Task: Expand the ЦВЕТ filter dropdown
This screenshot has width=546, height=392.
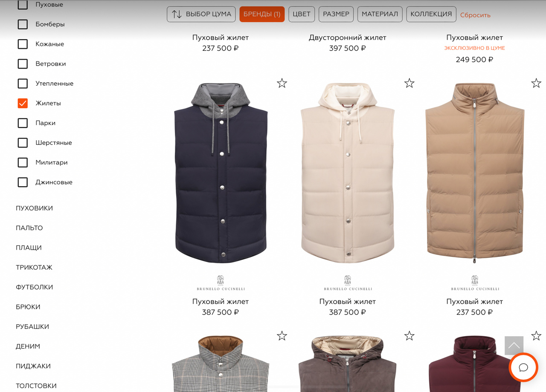Action: [302, 14]
